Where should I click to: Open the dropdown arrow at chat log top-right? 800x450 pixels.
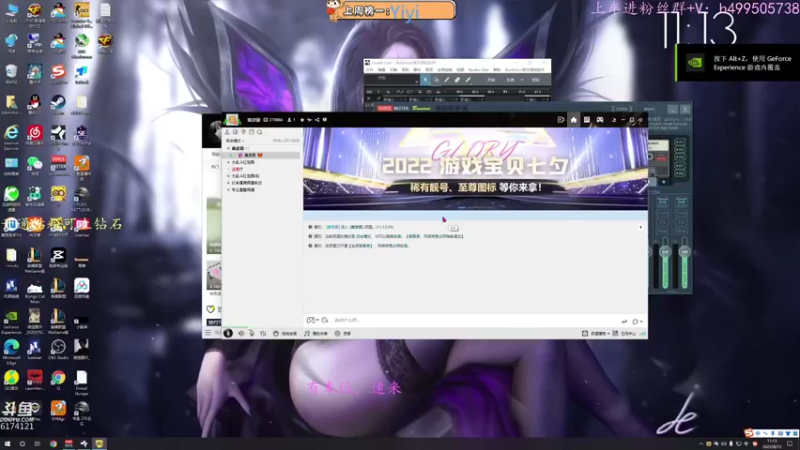640,227
